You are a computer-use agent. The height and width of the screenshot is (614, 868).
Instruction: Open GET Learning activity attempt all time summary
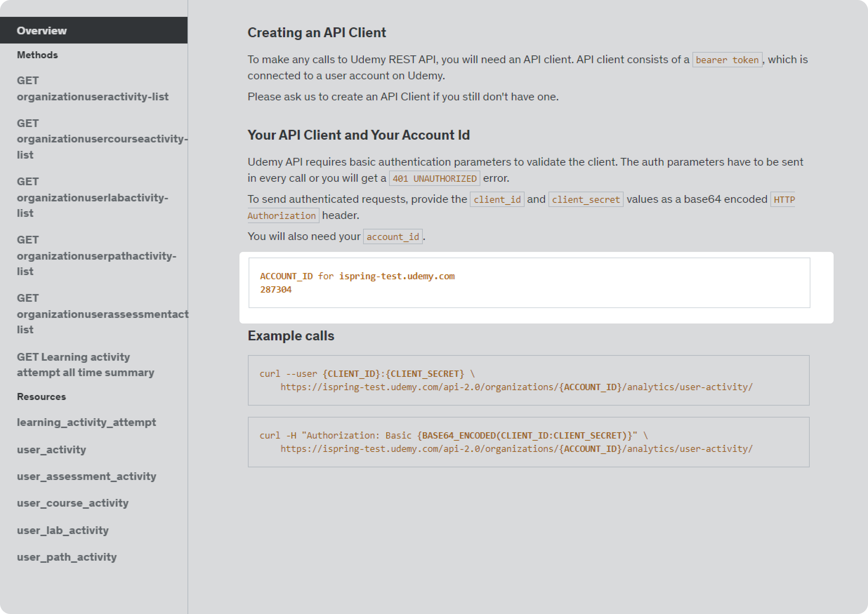point(86,365)
